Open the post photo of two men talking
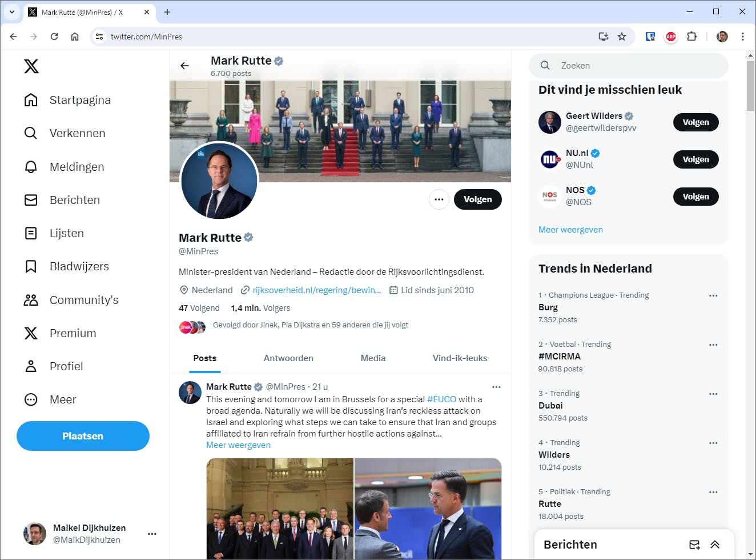756x560 pixels. 428,509
